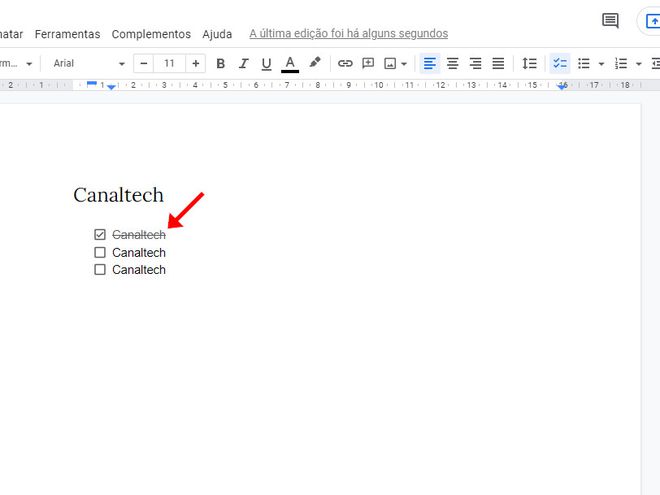This screenshot has width=660, height=495.
Task: Check the third Canaltech checklist box
Action: click(x=100, y=269)
